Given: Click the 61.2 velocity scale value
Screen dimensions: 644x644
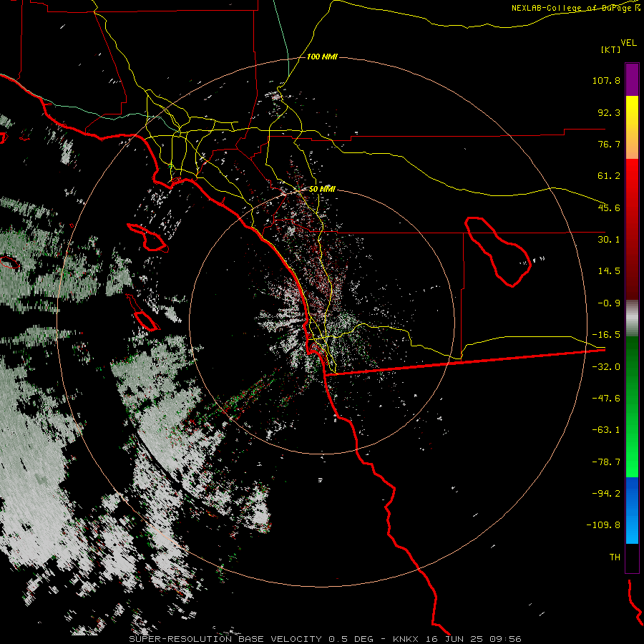Looking at the screenshot, I should tap(609, 176).
